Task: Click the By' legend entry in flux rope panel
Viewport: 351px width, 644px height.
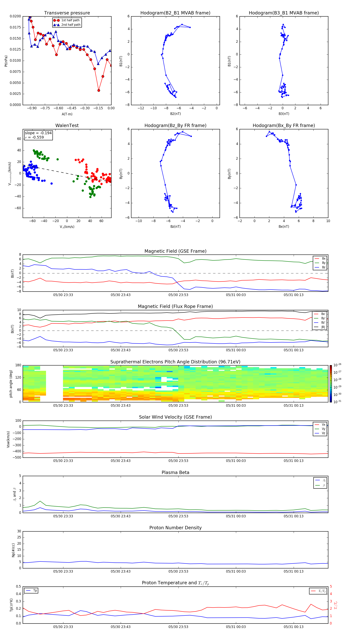Action: point(320,318)
